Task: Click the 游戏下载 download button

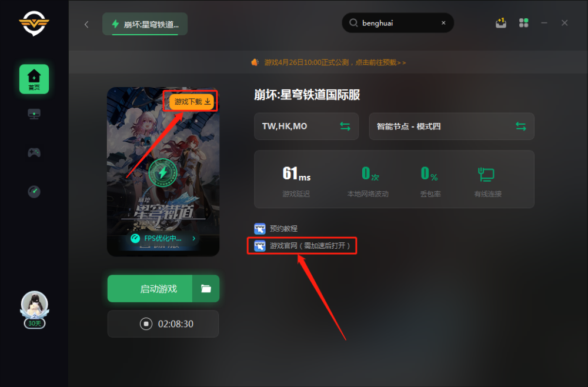Action: click(192, 102)
